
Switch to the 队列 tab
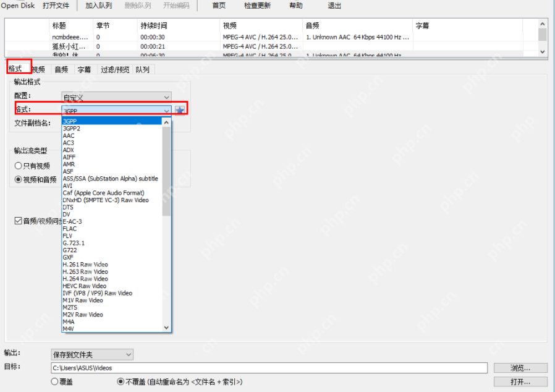tap(143, 69)
